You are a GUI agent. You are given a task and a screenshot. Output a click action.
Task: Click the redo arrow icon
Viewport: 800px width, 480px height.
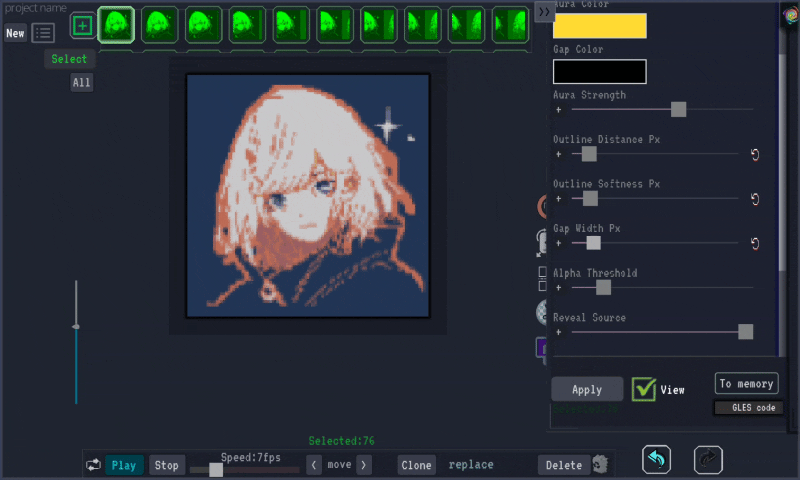tap(708, 460)
